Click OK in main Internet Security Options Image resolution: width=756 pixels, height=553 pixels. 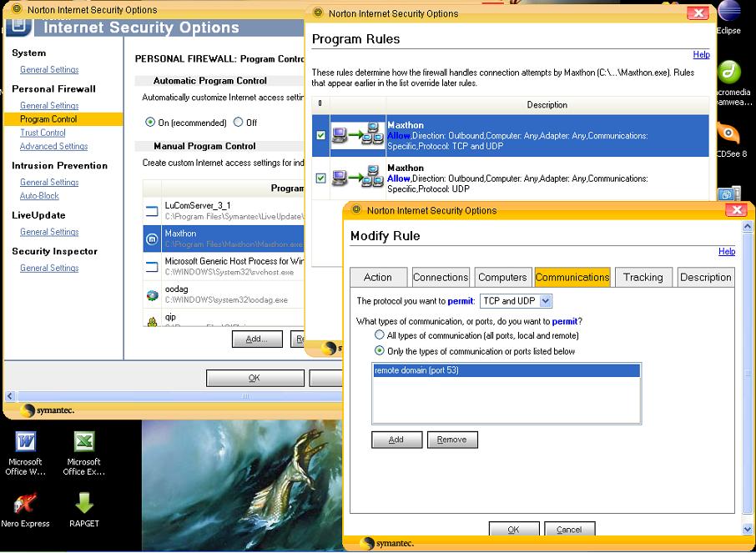(x=255, y=378)
